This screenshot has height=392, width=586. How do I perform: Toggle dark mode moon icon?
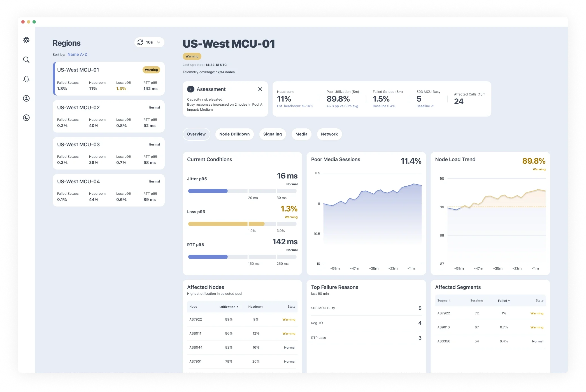[26, 118]
